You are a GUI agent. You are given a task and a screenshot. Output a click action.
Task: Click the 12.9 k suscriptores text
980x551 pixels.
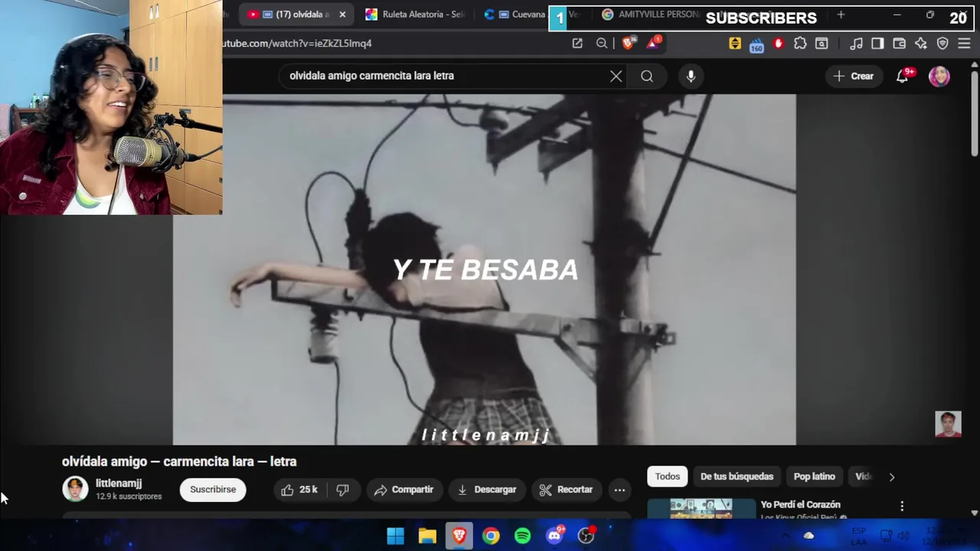pos(129,497)
